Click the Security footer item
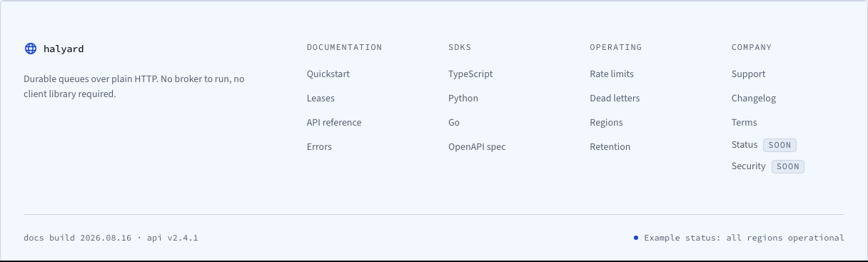The image size is (868, 262). [748, 166]
